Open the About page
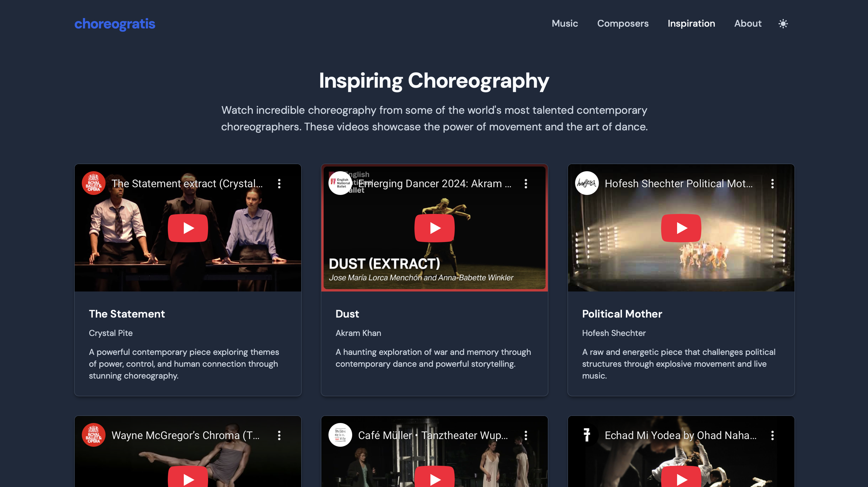This screenshot has width=868, height=487. [x=748, y=23]
